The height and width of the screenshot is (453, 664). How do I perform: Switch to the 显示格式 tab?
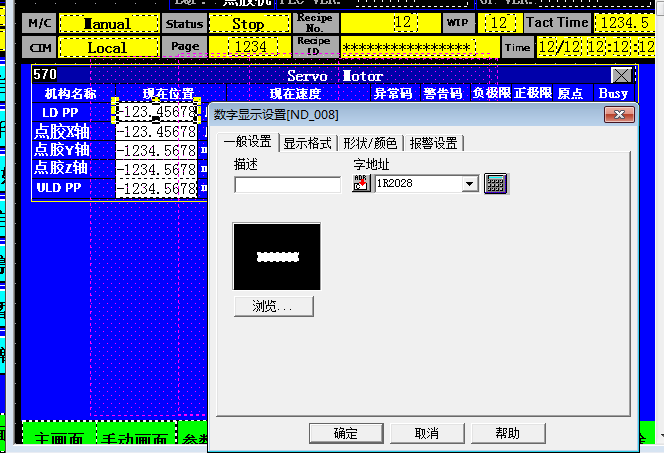click(308, 143)
